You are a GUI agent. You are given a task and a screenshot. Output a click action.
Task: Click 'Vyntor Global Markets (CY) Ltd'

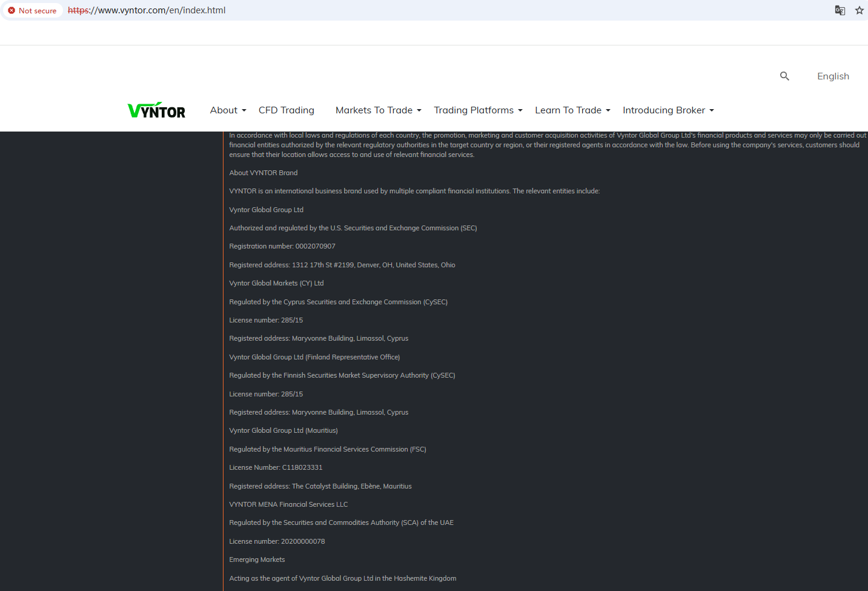click(277, 283)
